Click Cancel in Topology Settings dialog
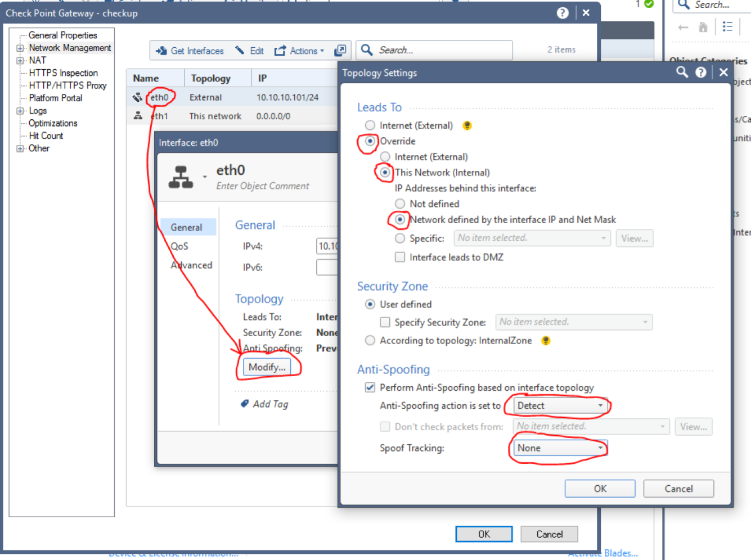 point(678,489)
